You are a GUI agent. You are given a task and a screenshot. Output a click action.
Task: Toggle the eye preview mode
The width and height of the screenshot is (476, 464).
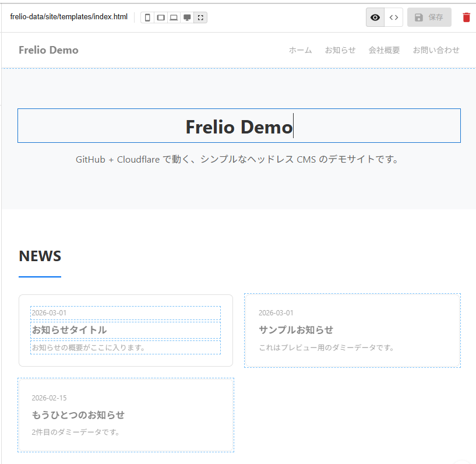[x=375, y=17]
